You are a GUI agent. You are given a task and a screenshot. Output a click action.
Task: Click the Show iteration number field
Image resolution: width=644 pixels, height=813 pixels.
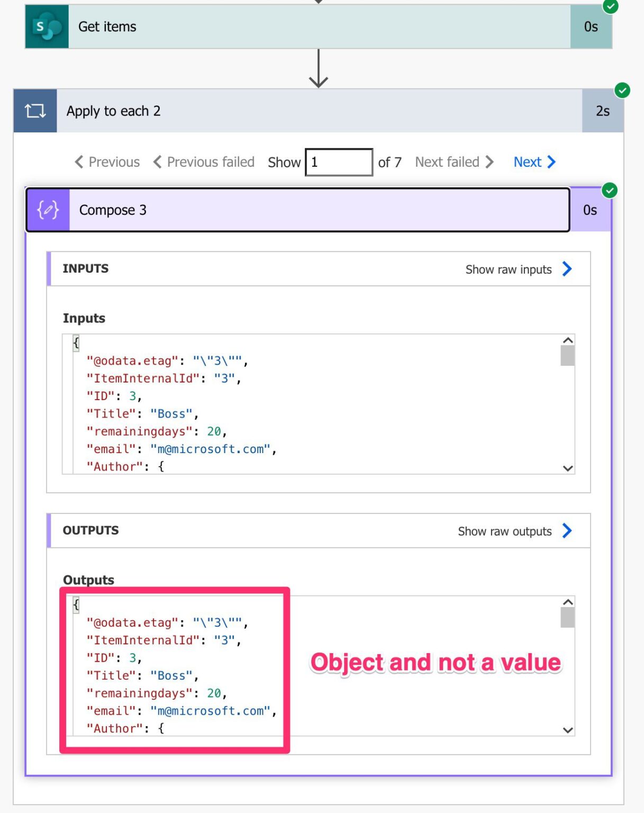[x=339, y=162]
